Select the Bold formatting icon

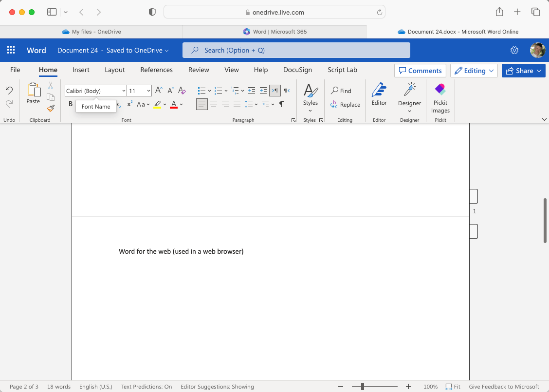tap(70, 104)
